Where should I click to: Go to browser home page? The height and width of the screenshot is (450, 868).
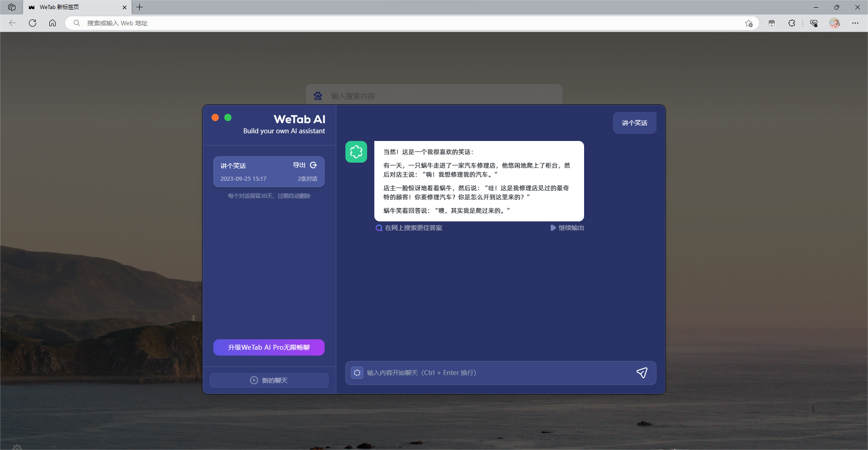click(x=52, y=23)
